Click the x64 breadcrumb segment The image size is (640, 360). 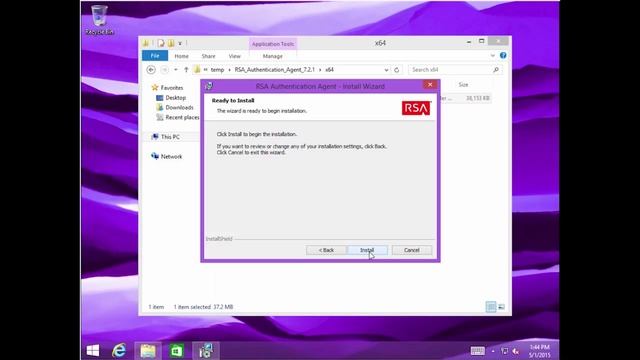coord(329,70)
